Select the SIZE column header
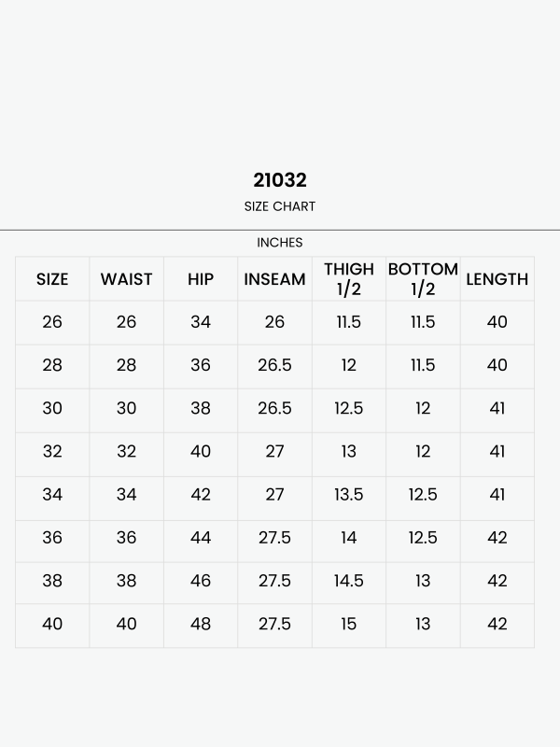560x747 pixels. point(52,279)
